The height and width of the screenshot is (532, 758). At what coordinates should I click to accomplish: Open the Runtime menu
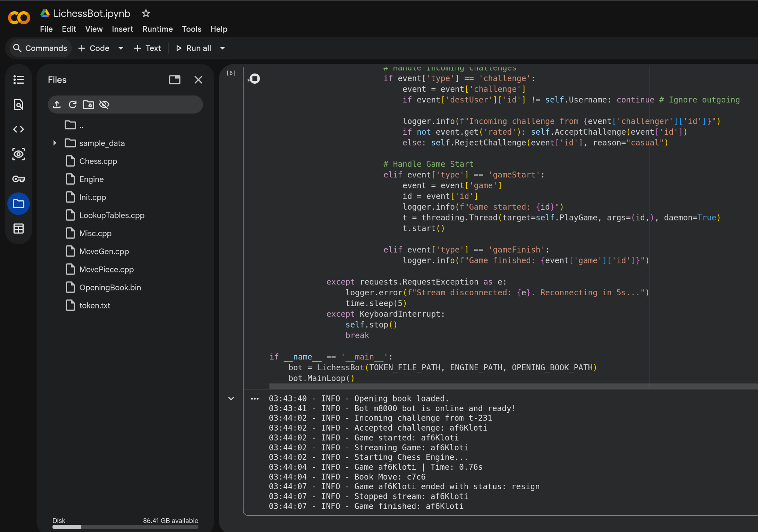click(158, 29)
